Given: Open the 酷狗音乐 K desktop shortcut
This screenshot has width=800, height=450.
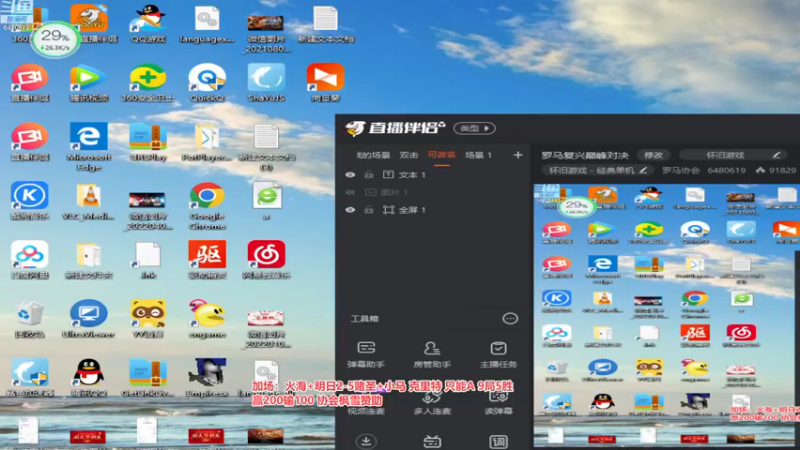Looking at the screenshot, I should [30, 201].
